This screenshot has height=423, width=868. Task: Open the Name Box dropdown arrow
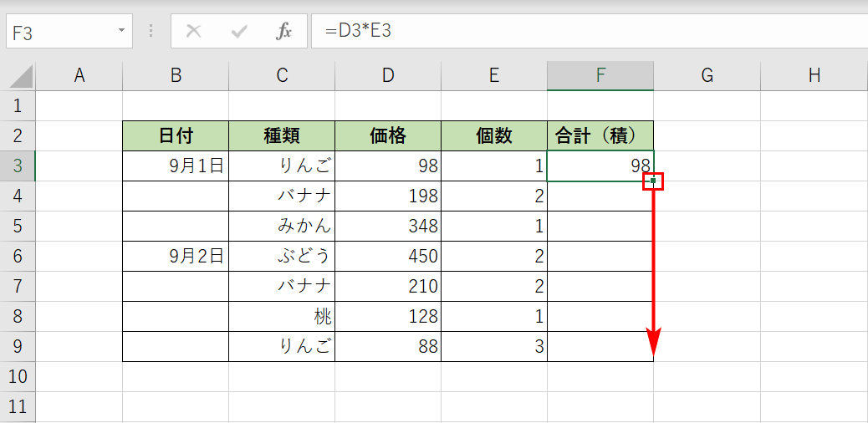[x=122, y=31]
